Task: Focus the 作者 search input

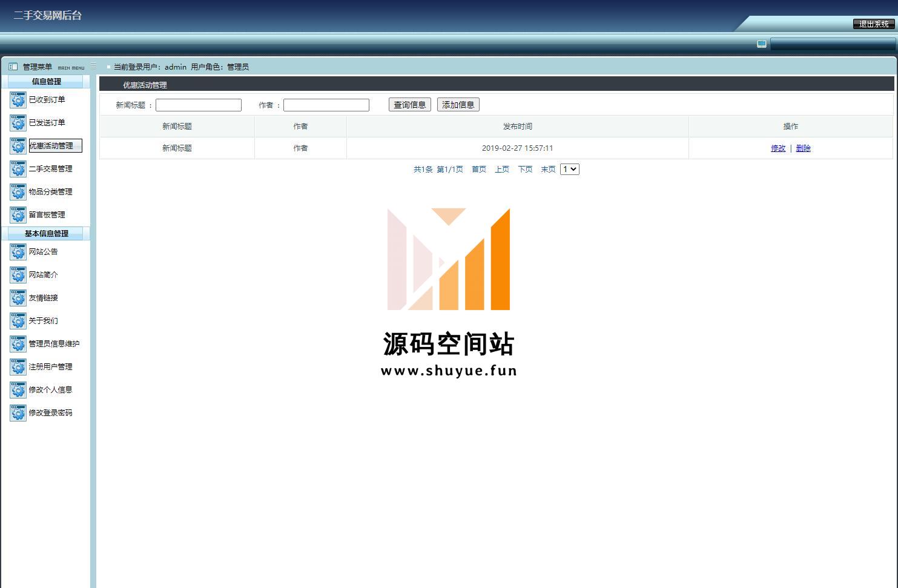Action: coord(326,105)
